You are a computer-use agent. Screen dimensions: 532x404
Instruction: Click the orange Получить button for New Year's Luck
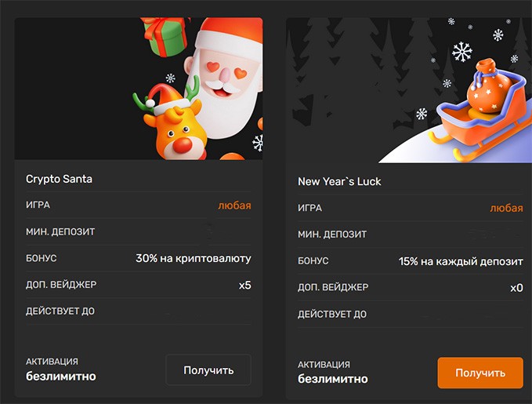coord(480,373)
